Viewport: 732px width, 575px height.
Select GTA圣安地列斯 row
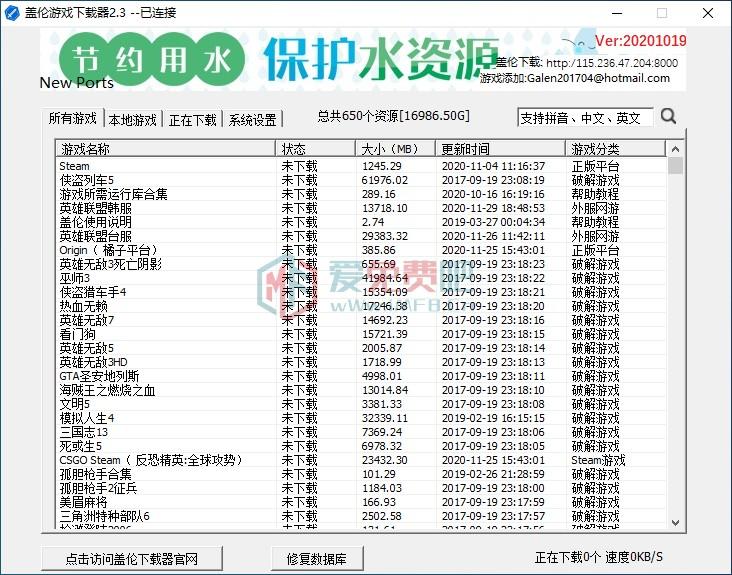361,376
